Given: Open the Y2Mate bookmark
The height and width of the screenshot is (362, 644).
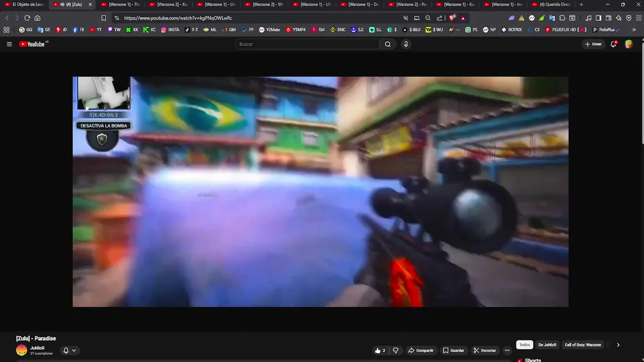Looking at the screenshot, I should click(269, 30).
